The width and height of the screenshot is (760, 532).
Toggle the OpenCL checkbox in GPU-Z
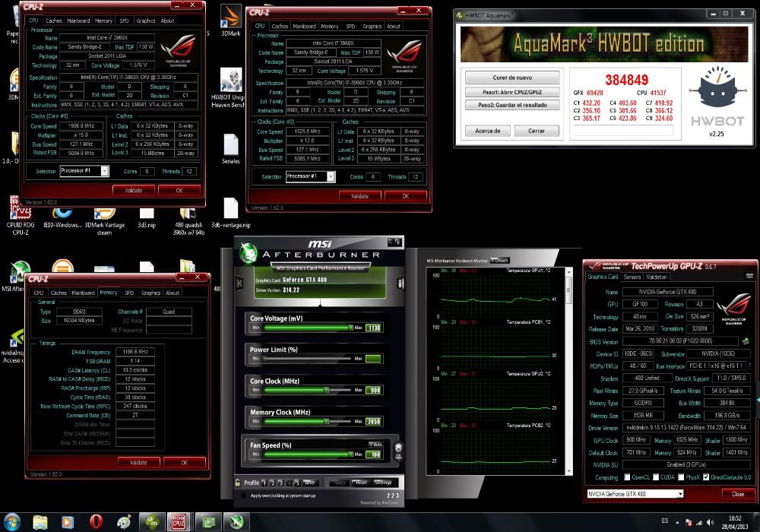627,477
